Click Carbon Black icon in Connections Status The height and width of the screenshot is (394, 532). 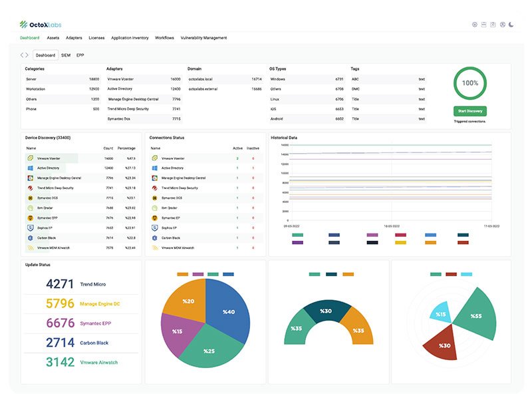[x=155, y=238]
